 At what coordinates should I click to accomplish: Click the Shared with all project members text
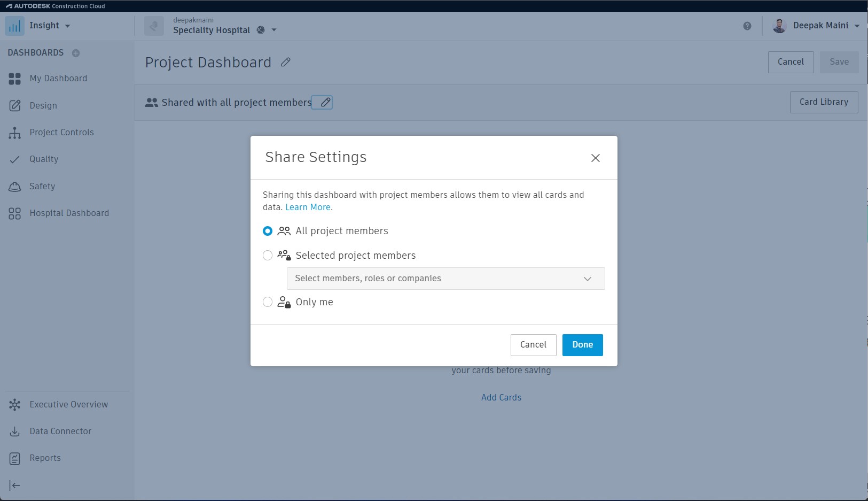pos(237,103)
